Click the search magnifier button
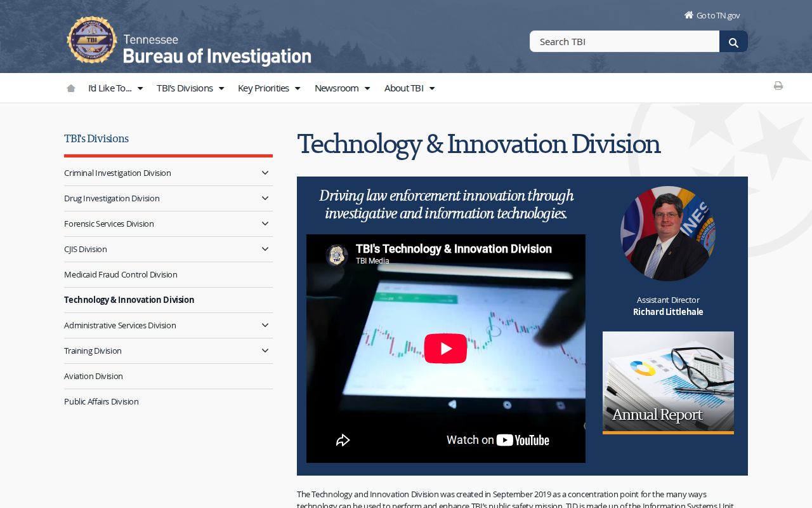 coord(733,42)
